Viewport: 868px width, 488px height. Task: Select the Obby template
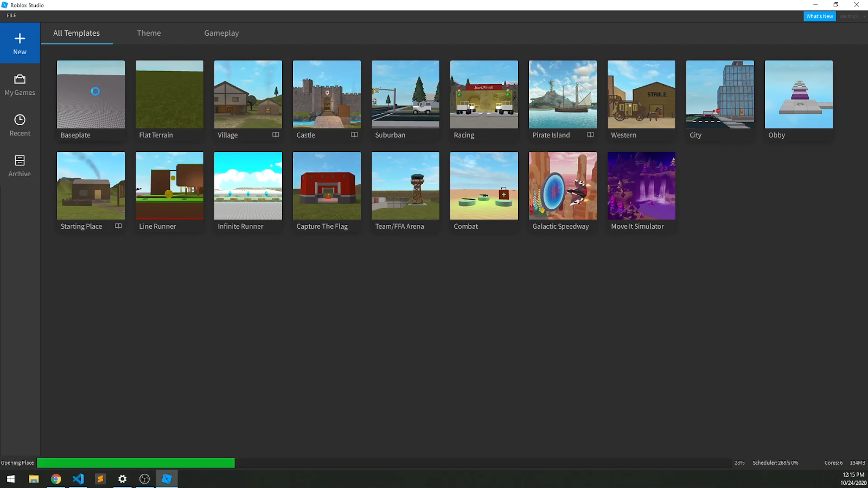798,94
